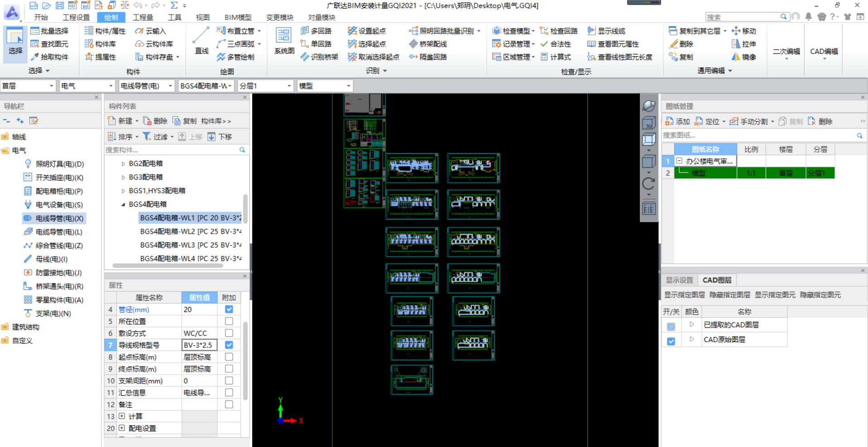Open the 工程设置 ribbon tab

tap(76, 17)
